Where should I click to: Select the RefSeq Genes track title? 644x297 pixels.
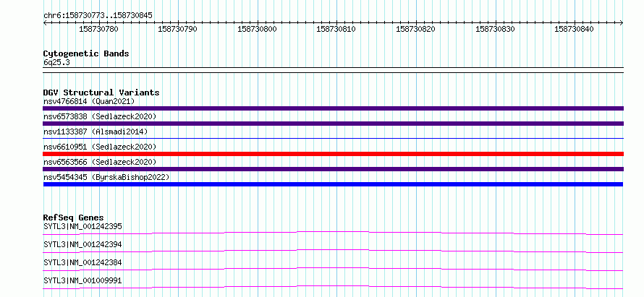tap(74, 218)
